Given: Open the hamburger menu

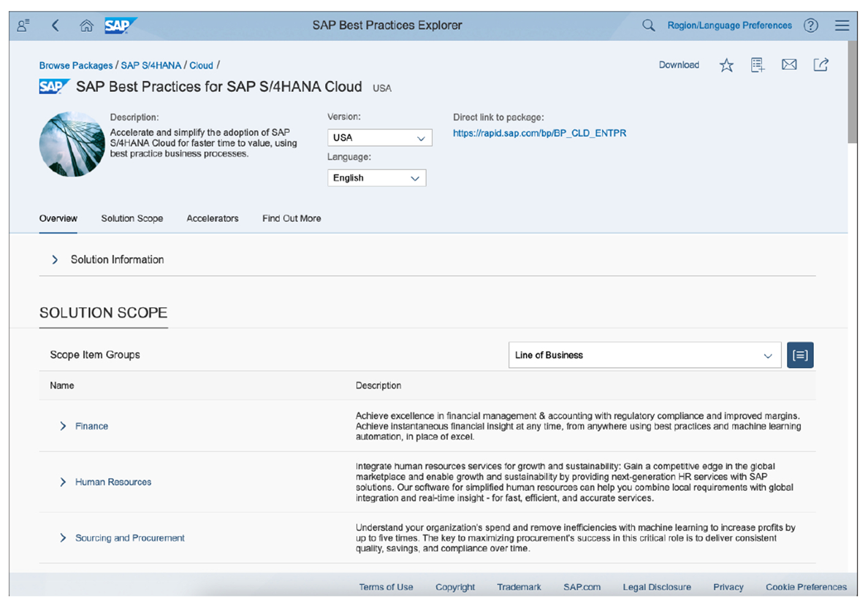Looking at the screenshot, I should click(x=842, y=25).
